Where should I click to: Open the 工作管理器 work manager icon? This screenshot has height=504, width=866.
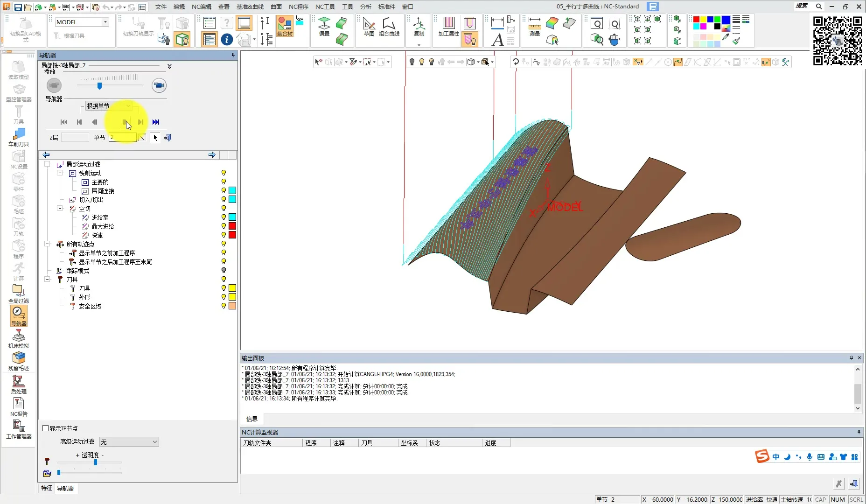pyautogui.click(x=19, y=429)
